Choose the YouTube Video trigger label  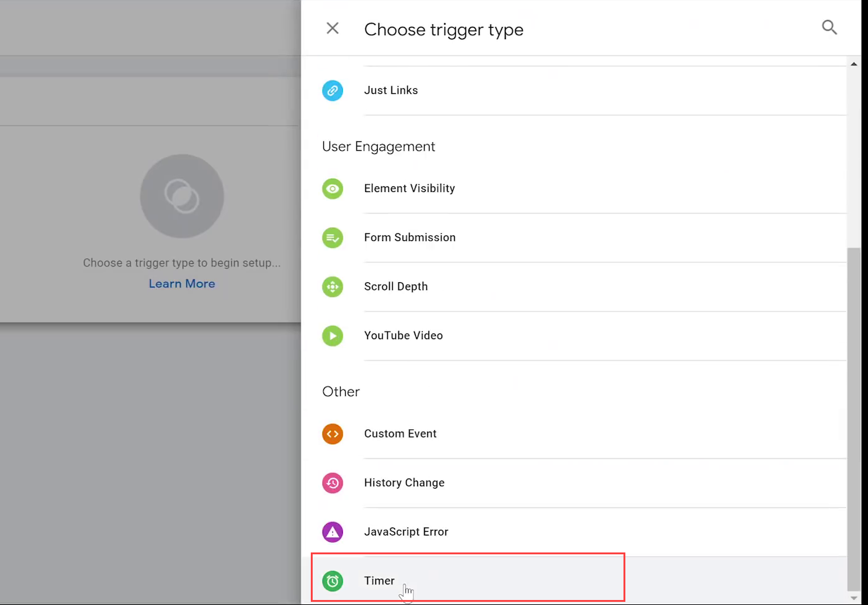[x=403, y=335]
